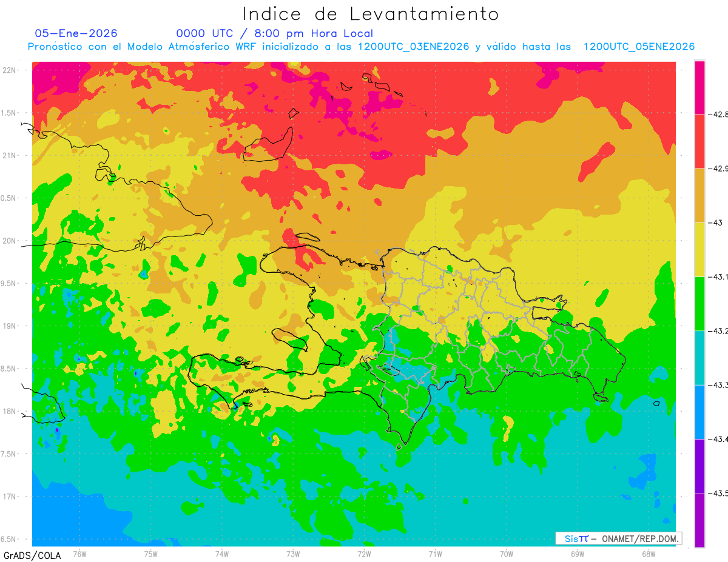Click the legend value "-43.2"
This screenshot has width=728, height=562.
point(718,331)
